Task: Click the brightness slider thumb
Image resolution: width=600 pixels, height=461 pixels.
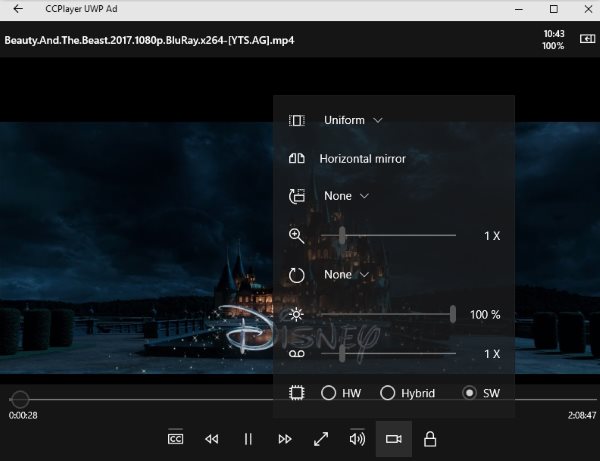Action: [453, 314]
